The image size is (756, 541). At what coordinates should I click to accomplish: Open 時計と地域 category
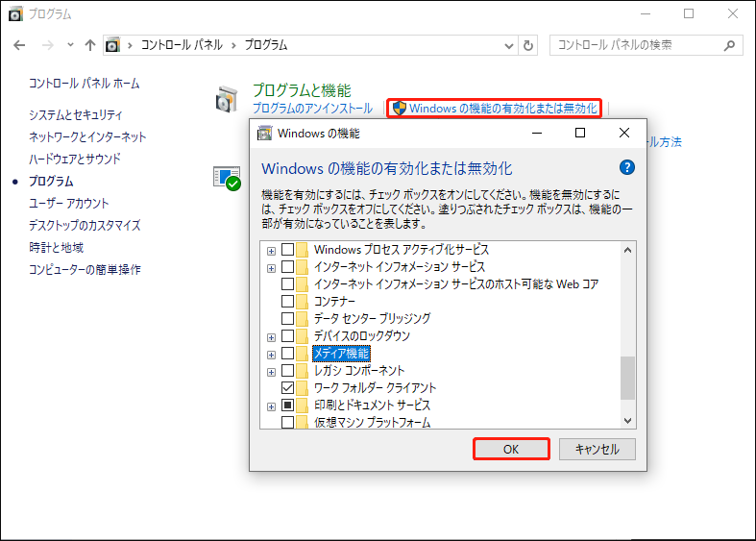coord(56,247)
